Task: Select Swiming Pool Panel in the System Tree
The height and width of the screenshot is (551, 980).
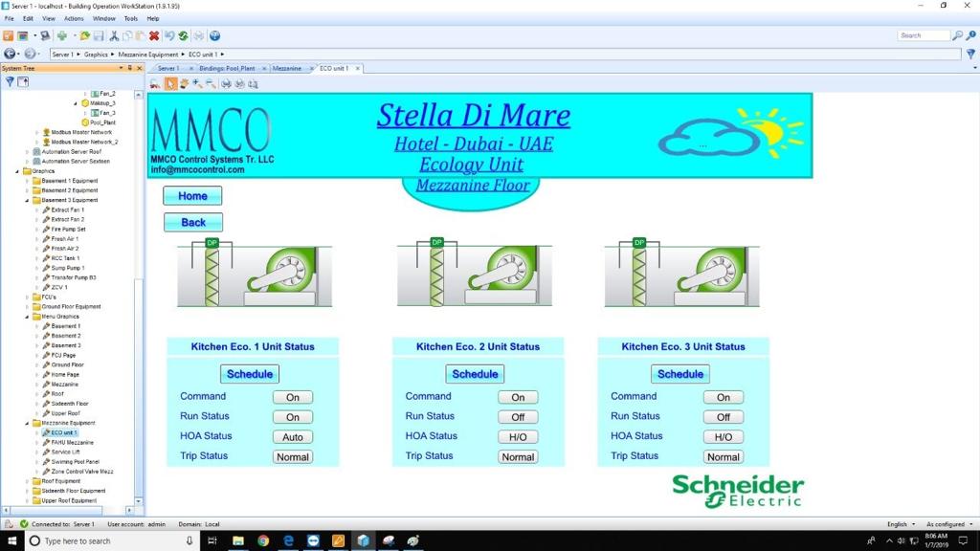Action: point(75,462)
